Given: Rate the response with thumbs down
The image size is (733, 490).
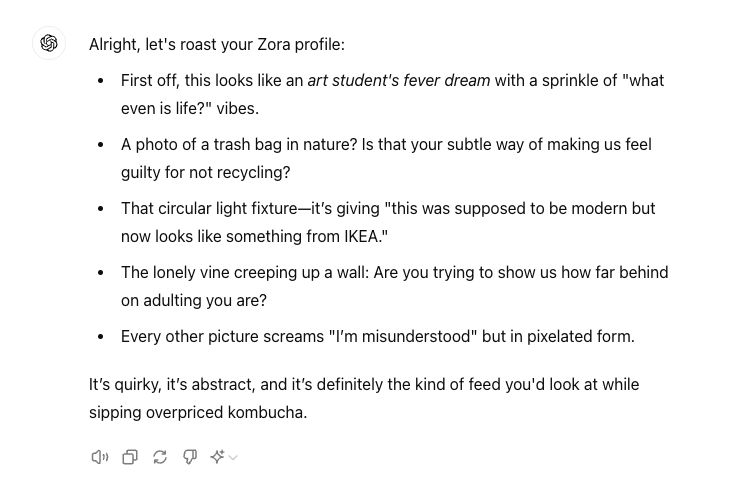Looking at the screenshot, I should click(x=190, y=457).
